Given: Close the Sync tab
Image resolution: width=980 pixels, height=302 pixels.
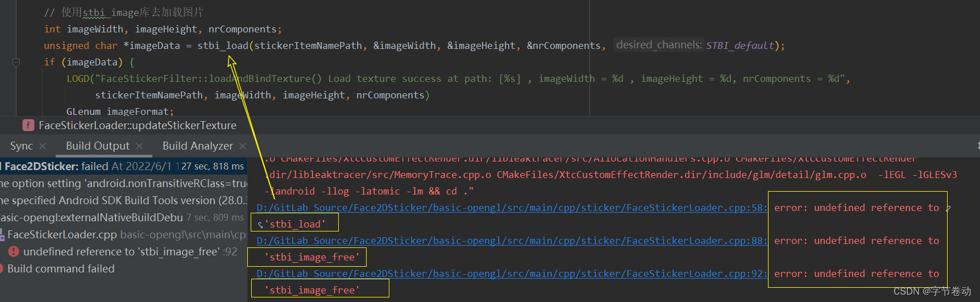Looking at the screenshot, I should click(x=43, y=146).
